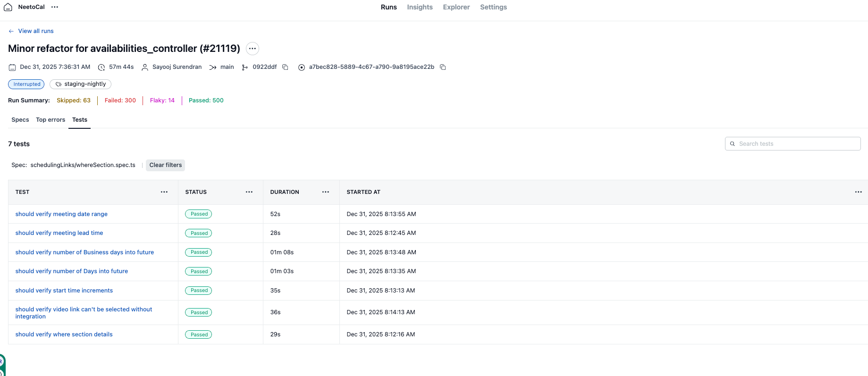868x376 pixels.
Task: Open the run title's more options menu
Action: (x=253, y=49)
